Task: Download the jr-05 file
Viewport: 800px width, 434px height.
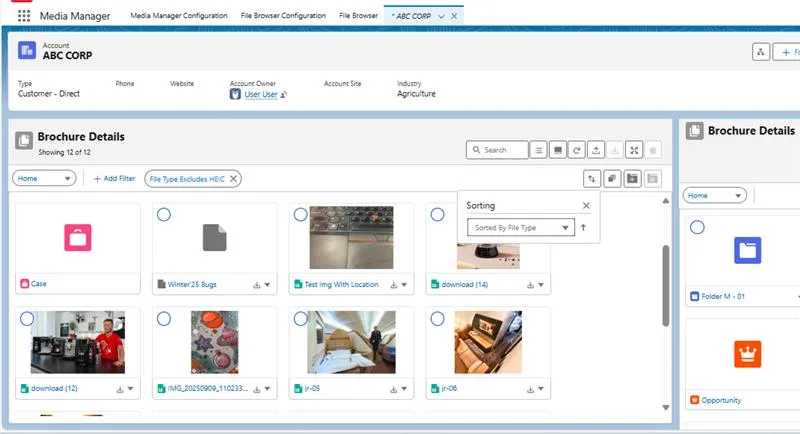Action: point(393,389)
